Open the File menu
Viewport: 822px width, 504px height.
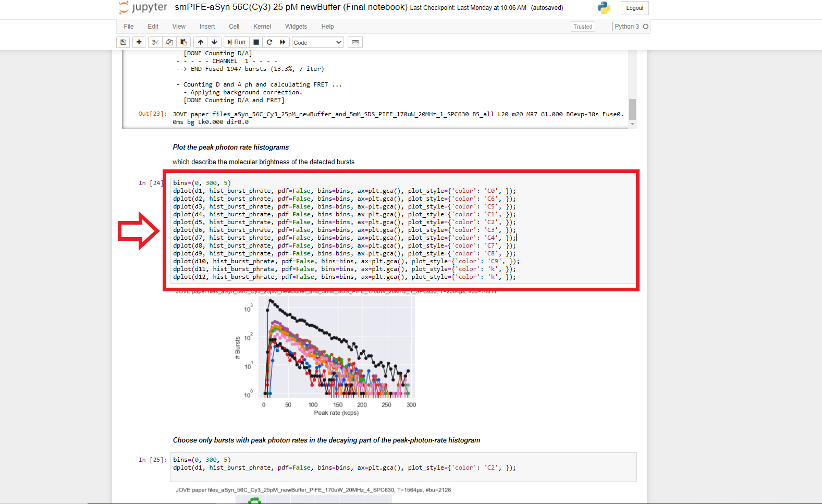pos(129,27)
